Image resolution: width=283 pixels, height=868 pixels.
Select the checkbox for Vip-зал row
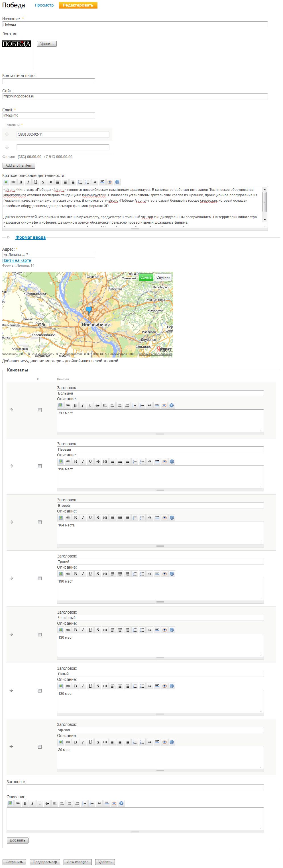tap(40, 747)
